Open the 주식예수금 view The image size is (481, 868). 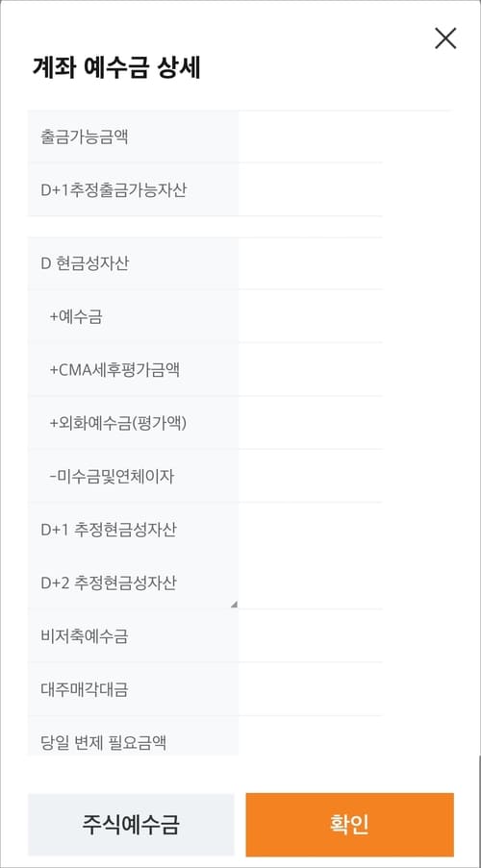[131, 825]
